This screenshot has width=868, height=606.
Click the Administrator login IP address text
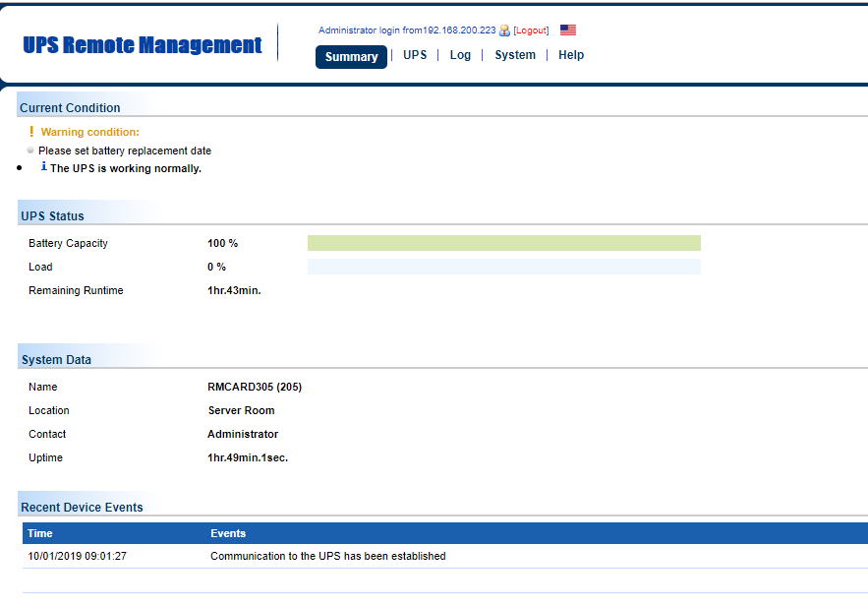coord(459,30)
